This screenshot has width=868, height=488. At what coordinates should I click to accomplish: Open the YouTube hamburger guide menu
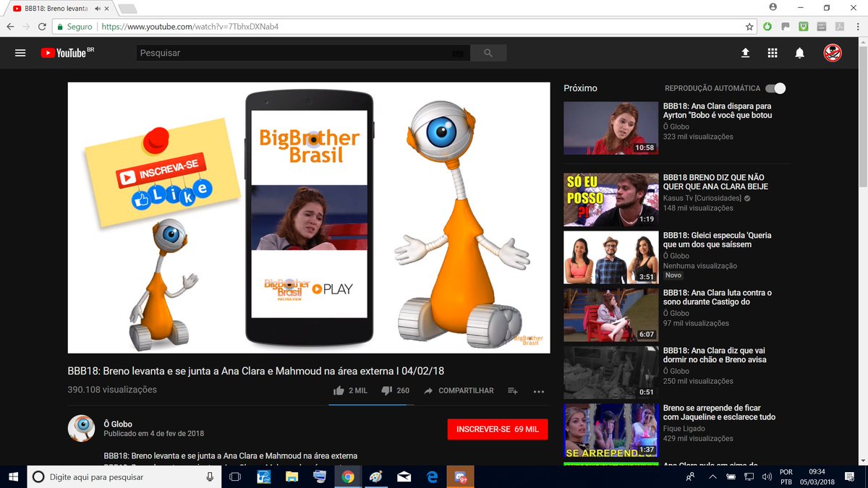tap(20, 53)
